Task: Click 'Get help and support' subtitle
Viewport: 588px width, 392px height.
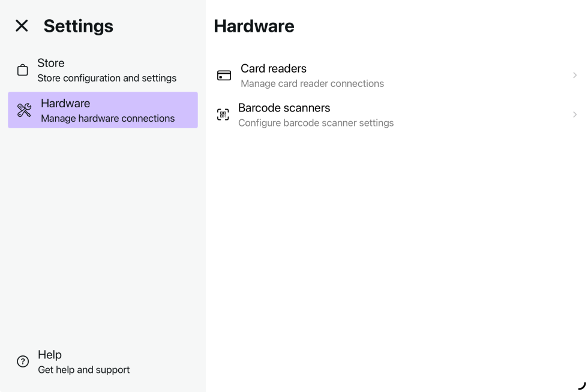Action: tap(83, 370)
